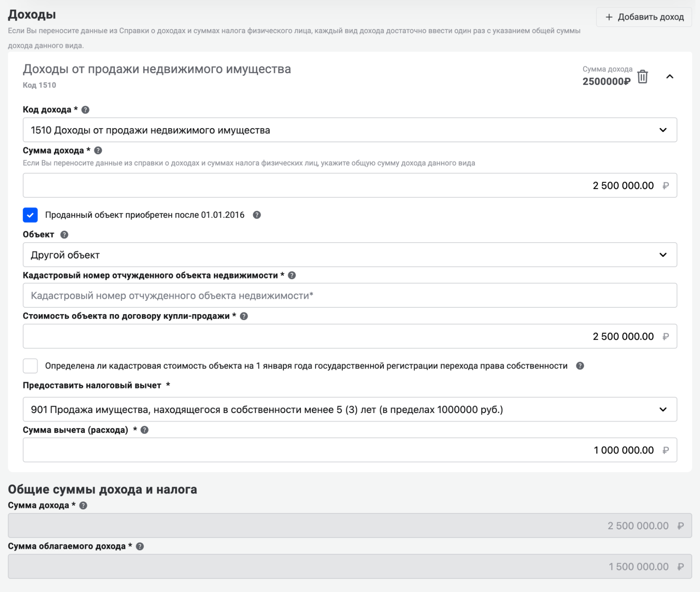The image size is (700, 592).
Task: Click the disabled total income field 2 500 000.00
Action: tap(350, 525)
